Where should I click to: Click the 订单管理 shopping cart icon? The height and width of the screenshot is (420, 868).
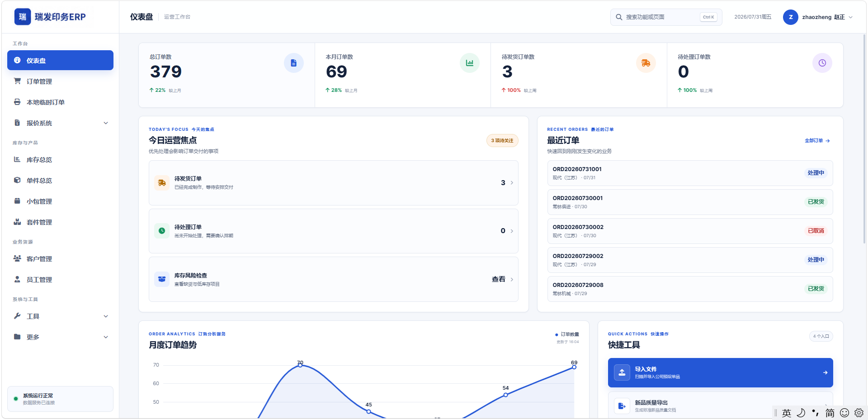(17, 81)
